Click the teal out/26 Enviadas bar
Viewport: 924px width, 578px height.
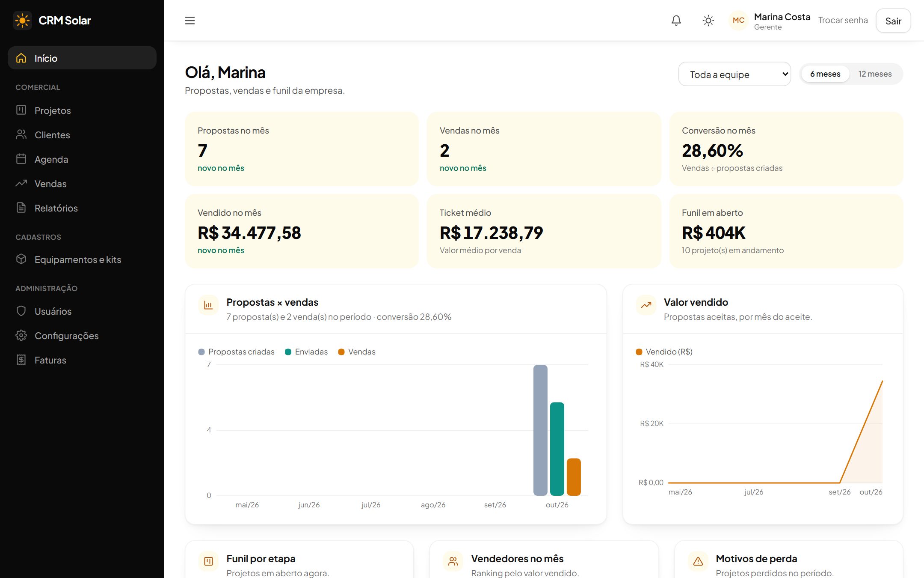557,449
